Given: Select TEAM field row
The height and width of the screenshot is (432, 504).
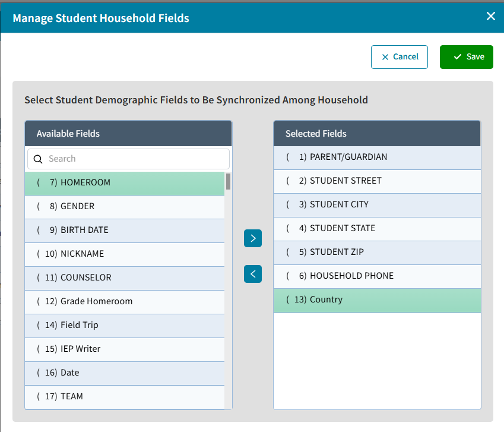Looking at the screenshot, I should (x=125, y=398).
